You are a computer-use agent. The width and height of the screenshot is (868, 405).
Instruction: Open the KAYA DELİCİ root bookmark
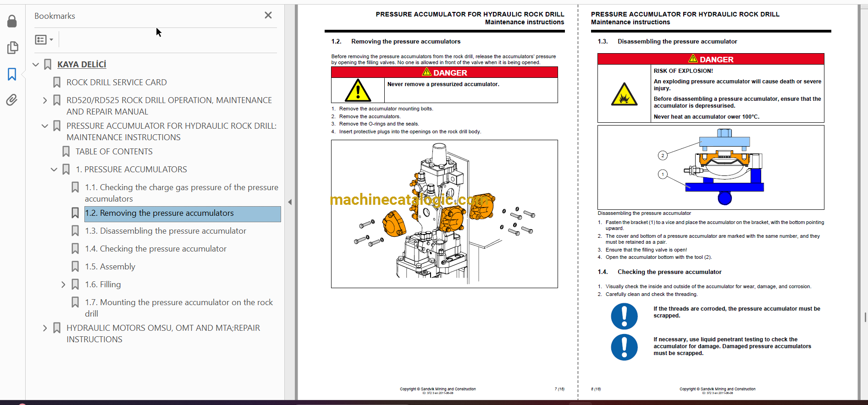tap(82, 65)
